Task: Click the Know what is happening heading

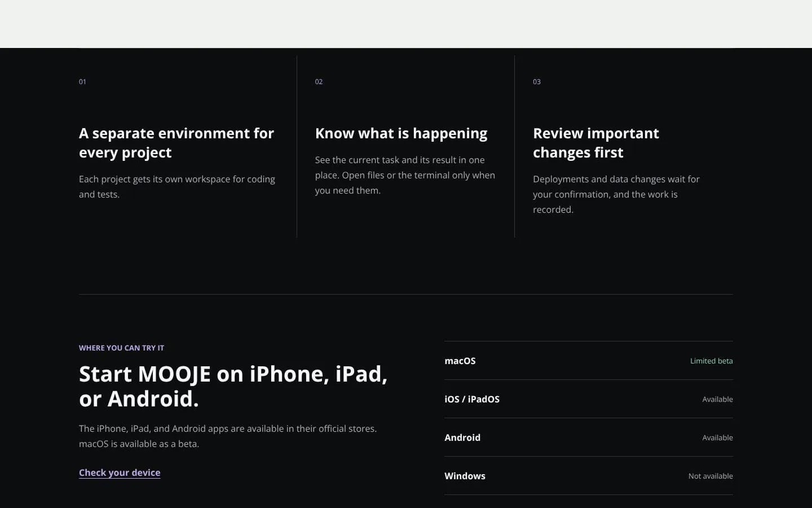Action: (401, 133)
